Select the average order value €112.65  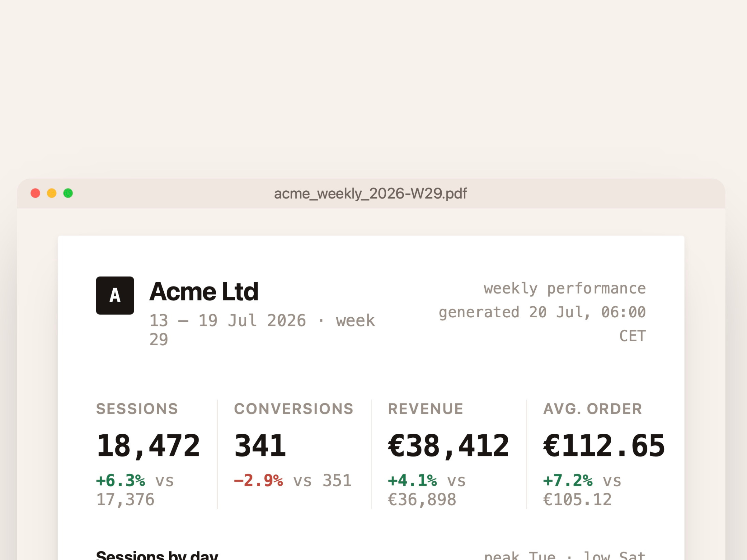point(604,446)
